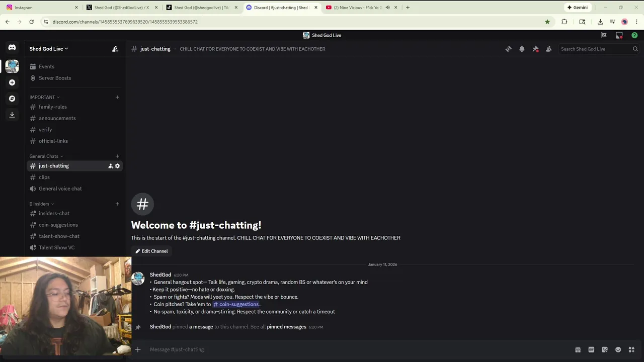644x362 pixels.
Task: Invite people icon beside server name
Action: click(x=115, y=49)
